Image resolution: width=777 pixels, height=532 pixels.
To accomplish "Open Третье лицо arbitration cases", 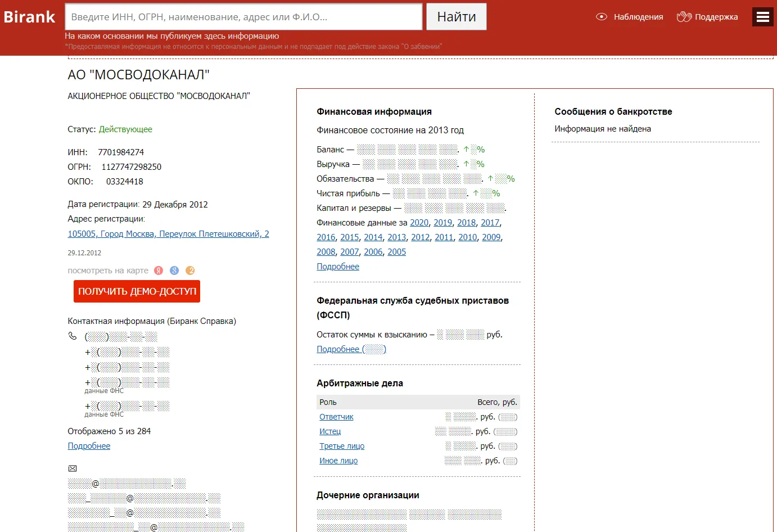I will (x=342, y=446).
